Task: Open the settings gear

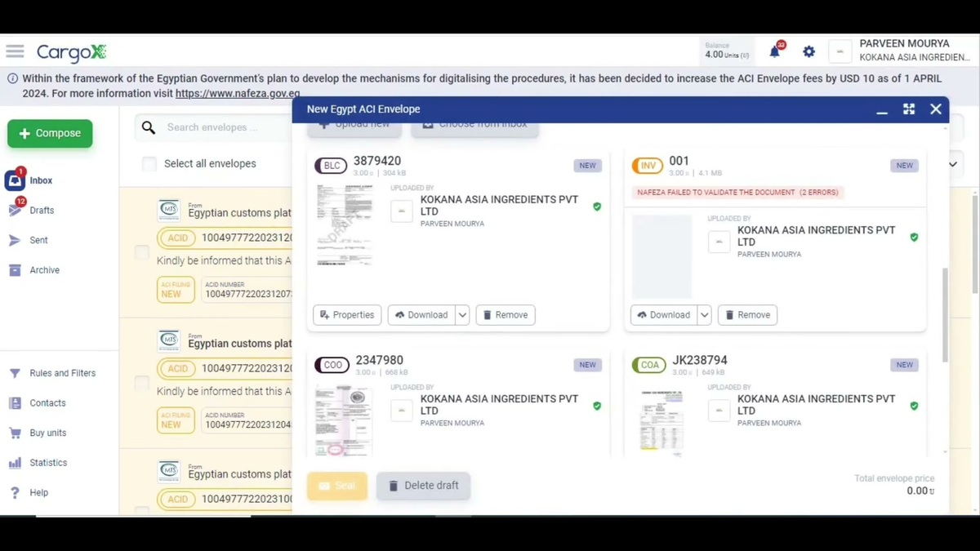Action: pos(808,51)
